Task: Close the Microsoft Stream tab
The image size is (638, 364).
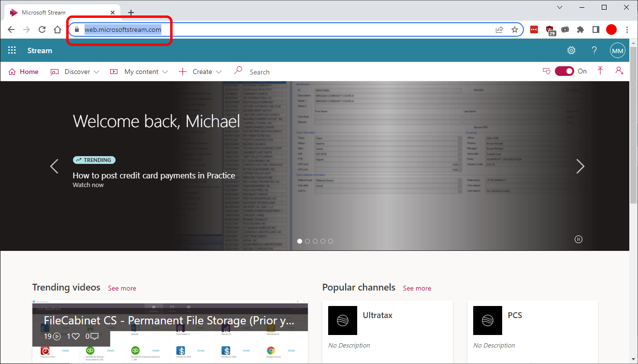Action: tap(113, 13)
